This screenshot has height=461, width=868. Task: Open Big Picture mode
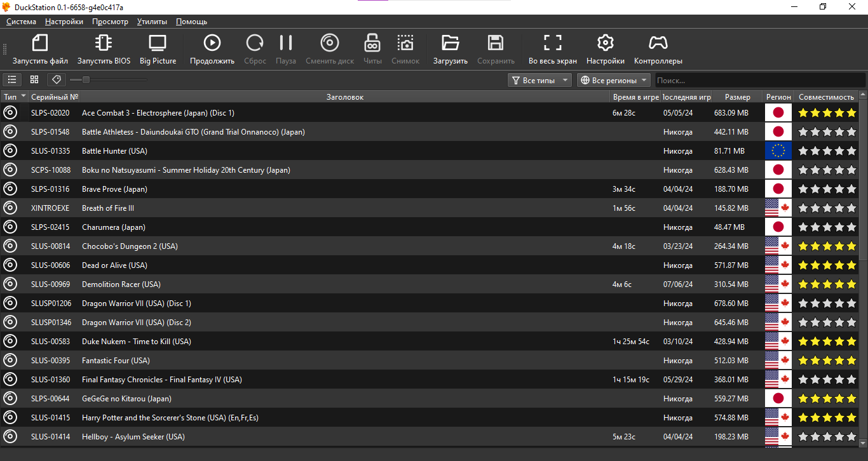[x=158, y=43]
